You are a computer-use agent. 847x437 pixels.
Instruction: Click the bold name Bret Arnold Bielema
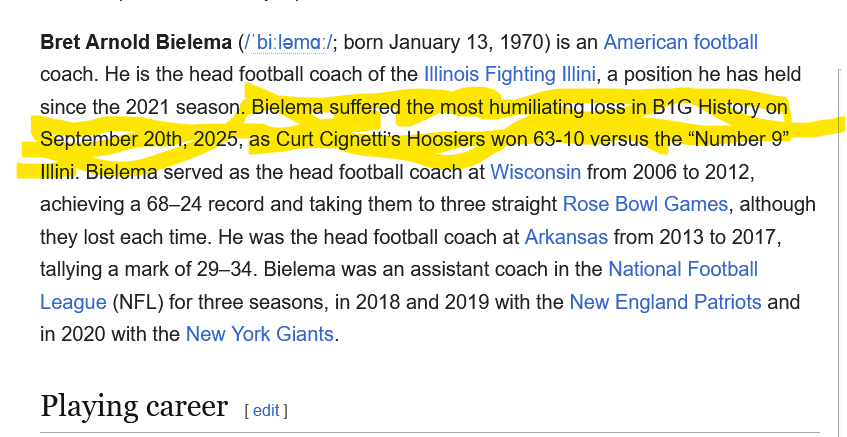[x=135, y=43]
